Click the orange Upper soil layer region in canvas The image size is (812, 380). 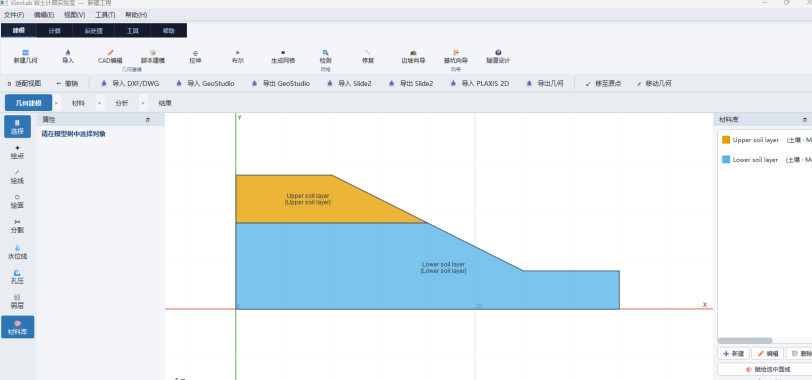[x=308, y=199]
